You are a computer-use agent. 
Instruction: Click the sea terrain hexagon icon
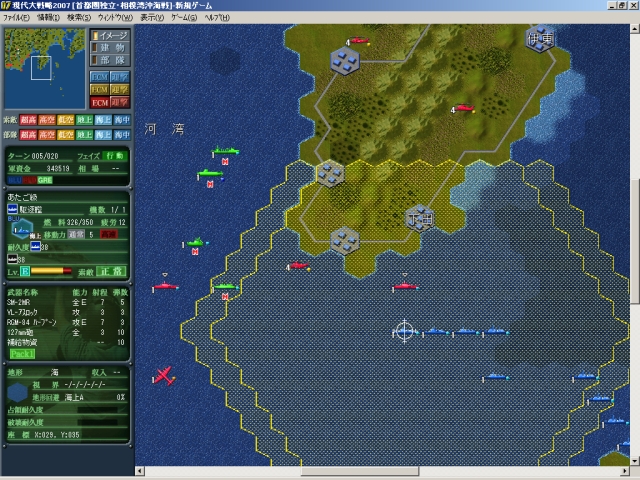pos(17,393)
